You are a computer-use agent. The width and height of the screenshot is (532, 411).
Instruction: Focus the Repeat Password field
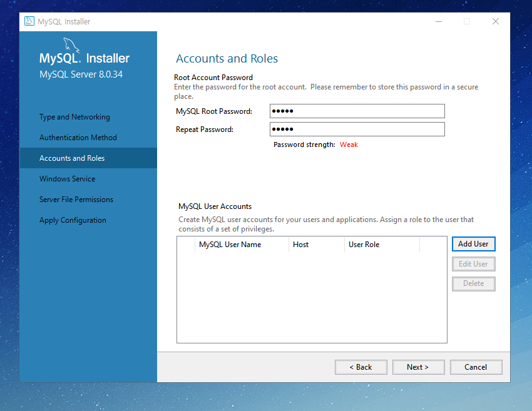tap(357, 129)
